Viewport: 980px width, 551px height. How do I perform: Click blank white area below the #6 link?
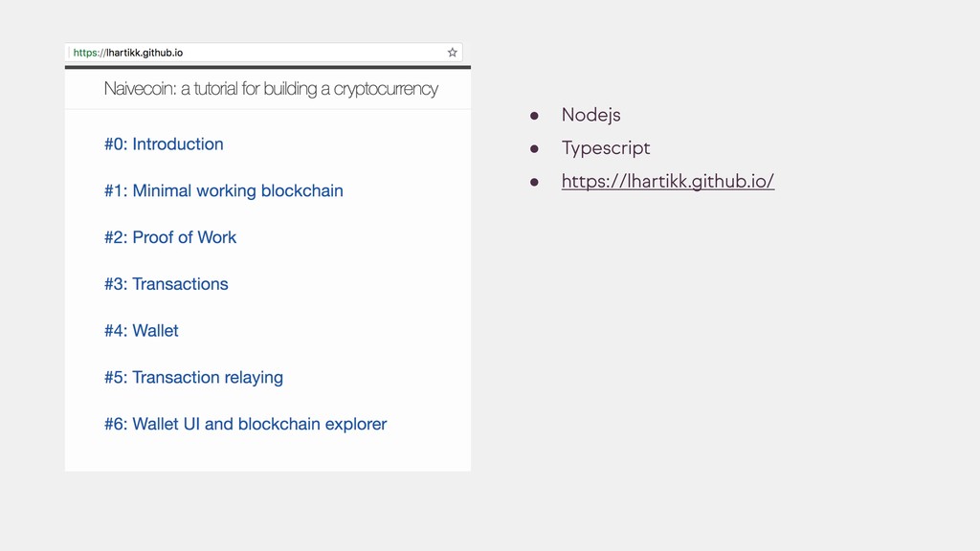pyautogui.click(x=268, y=454)
